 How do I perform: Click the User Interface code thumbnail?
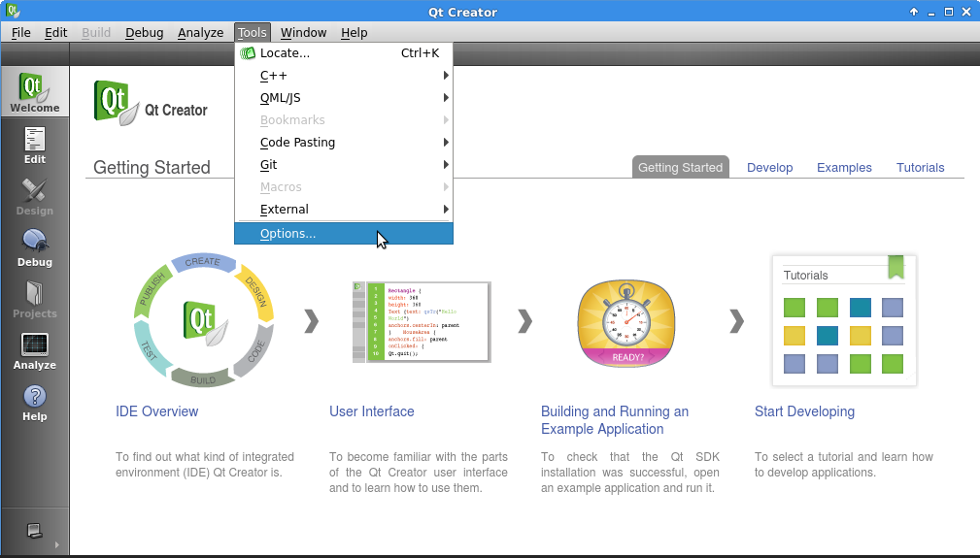point(422,322)
